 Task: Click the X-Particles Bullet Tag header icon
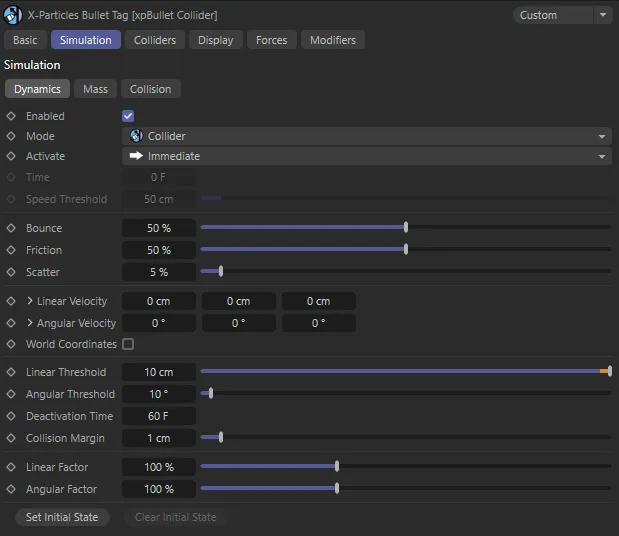tap(14, 14)
